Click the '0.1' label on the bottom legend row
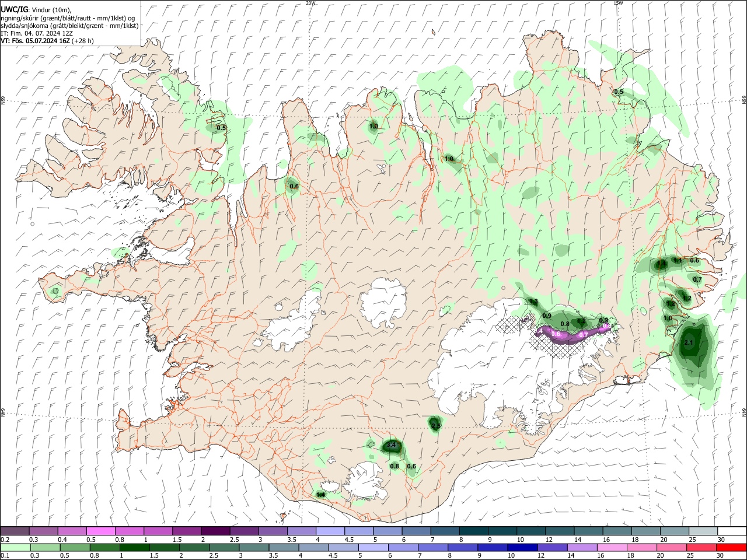 click(5, 556)
